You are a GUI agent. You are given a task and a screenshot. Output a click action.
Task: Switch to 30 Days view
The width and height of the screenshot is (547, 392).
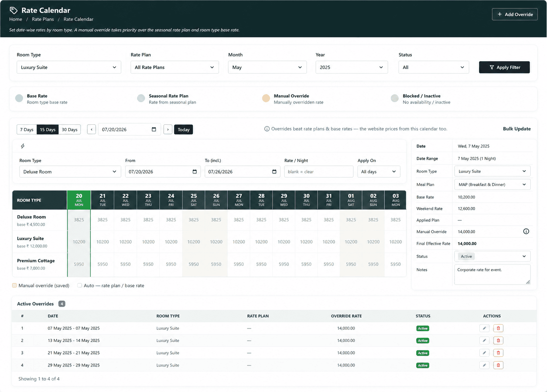click(x=69, y=130)
